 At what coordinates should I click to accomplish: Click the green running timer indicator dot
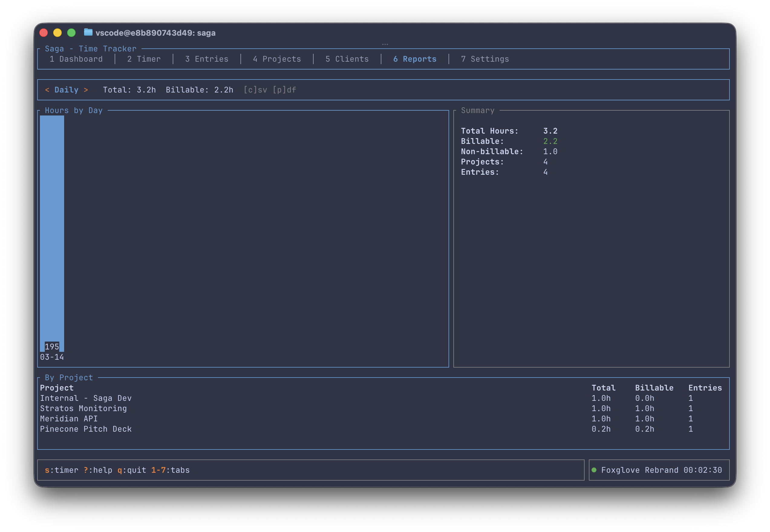(x=594, y=470)
